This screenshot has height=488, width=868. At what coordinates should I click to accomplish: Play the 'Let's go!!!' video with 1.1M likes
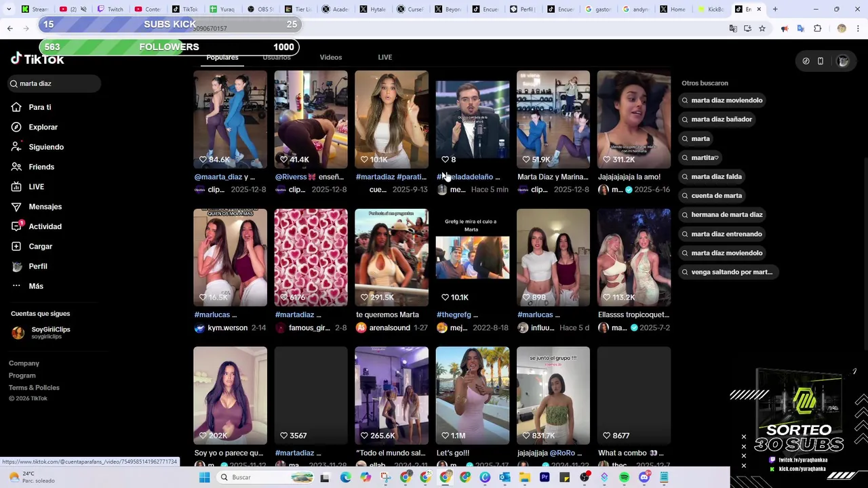point(473,396)
